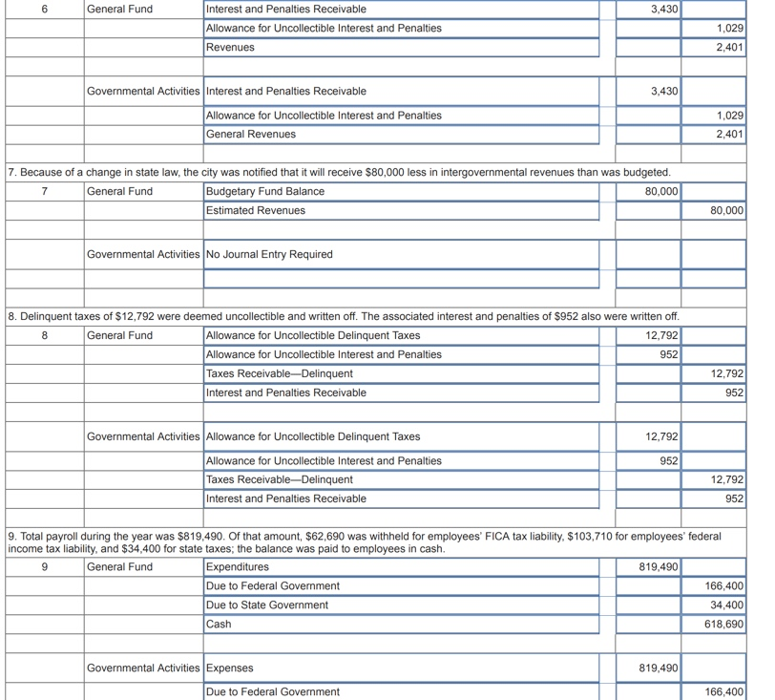Click the entry number 7 cell
This screenshot has width=775, height=700.
coord(45,191)
